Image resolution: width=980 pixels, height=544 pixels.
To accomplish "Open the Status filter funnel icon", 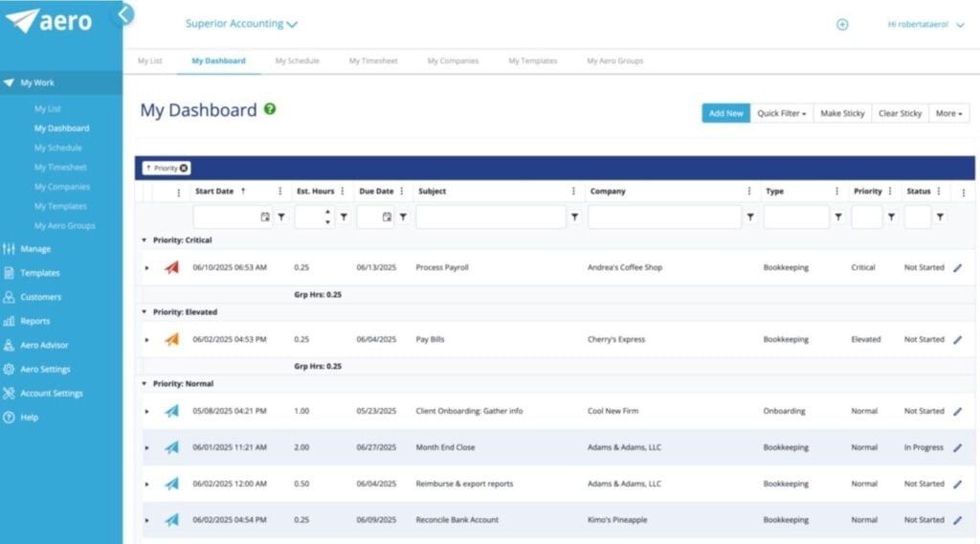I will (x=940, y=217).
